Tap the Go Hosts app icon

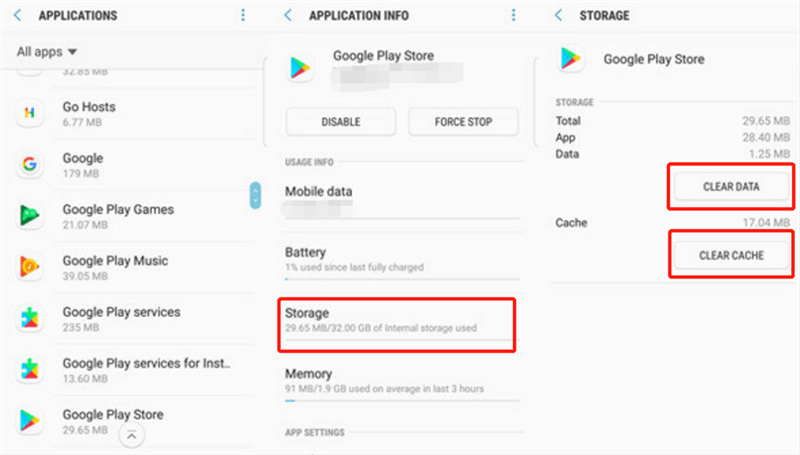pyautogui.click(x=31, y=112)
